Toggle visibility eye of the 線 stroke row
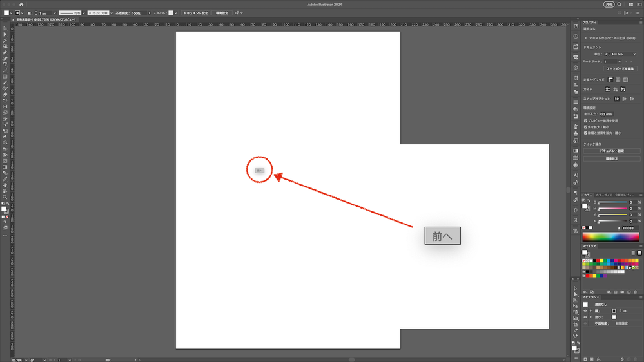The width and height of the screenshot is (644, 362). click(x=585, y=310)
